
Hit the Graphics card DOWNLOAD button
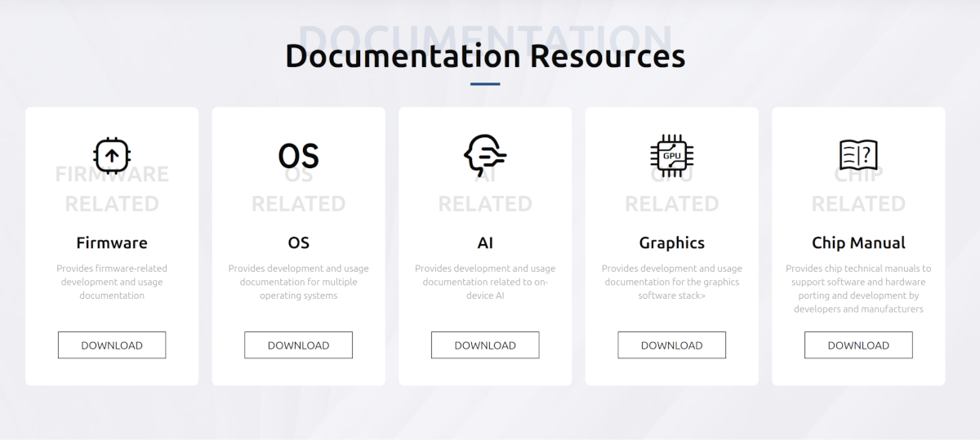pyautogui.click(x=671, y=345)
